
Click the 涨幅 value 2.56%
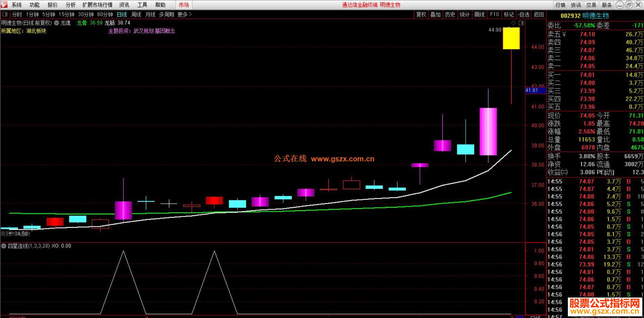[587, 131]
